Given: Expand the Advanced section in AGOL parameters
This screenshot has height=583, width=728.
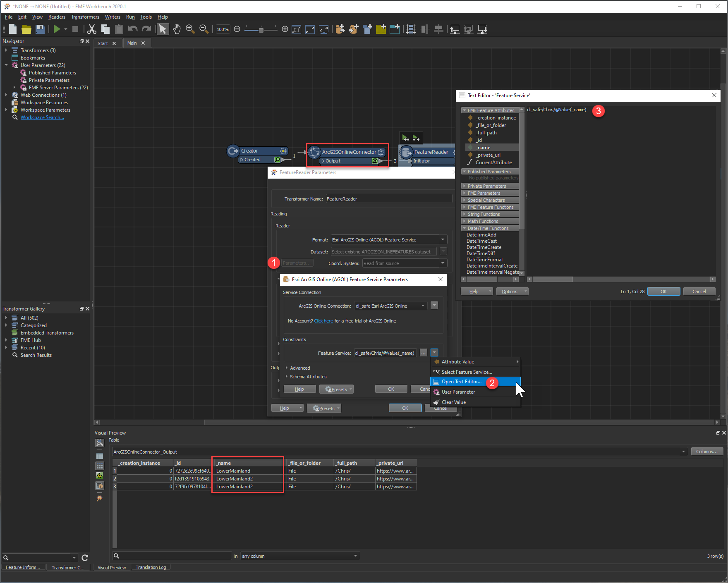Looking at the screenshot, I should 287,368.
